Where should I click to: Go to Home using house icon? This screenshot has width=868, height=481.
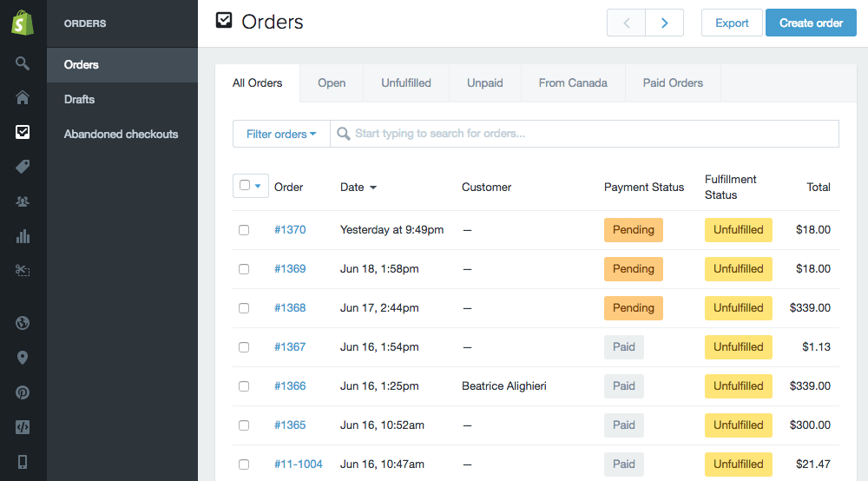[23, 97]
